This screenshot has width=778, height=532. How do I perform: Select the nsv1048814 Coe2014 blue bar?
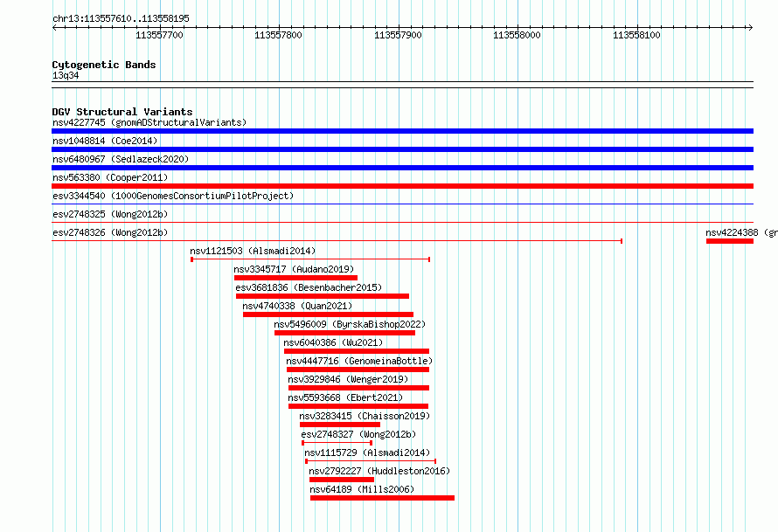point(402,149)
